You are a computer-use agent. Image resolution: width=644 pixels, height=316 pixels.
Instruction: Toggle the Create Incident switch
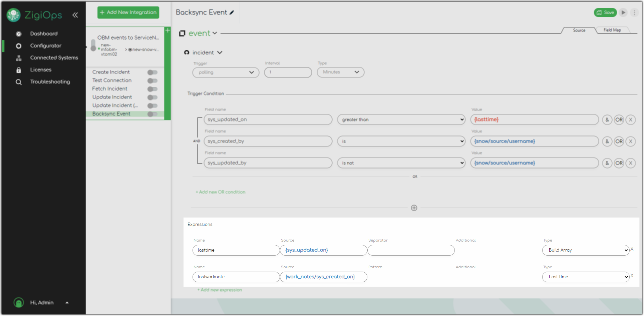coord(152,72)
